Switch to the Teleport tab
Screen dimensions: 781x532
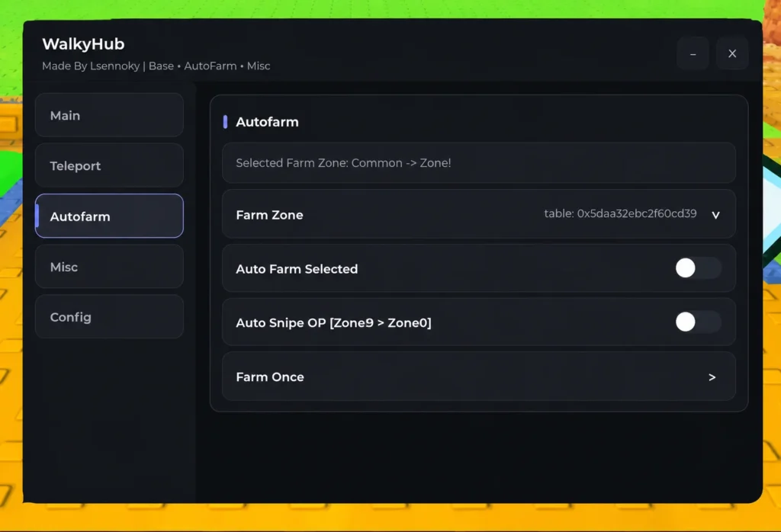(109, 165)
